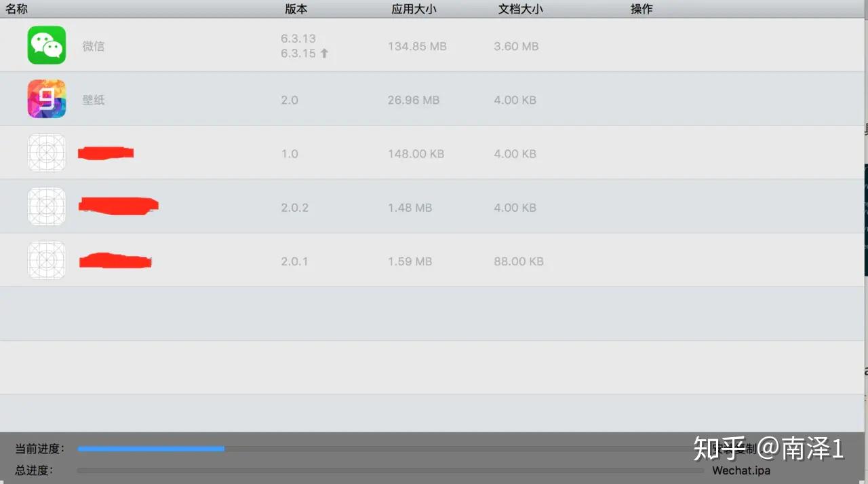This screenshot has height=484, width=868.
Task: Click the 134.85 MB app size
Action: click(417, 46)
